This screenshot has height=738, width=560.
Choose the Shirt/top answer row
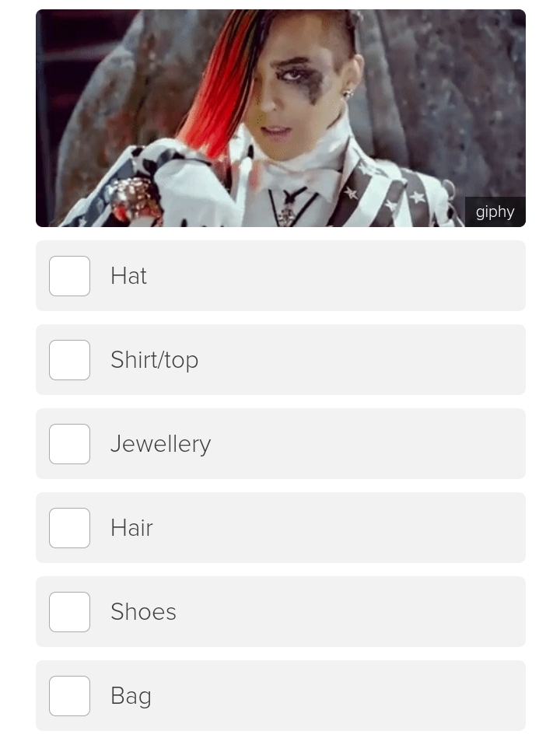pos(281,360)
